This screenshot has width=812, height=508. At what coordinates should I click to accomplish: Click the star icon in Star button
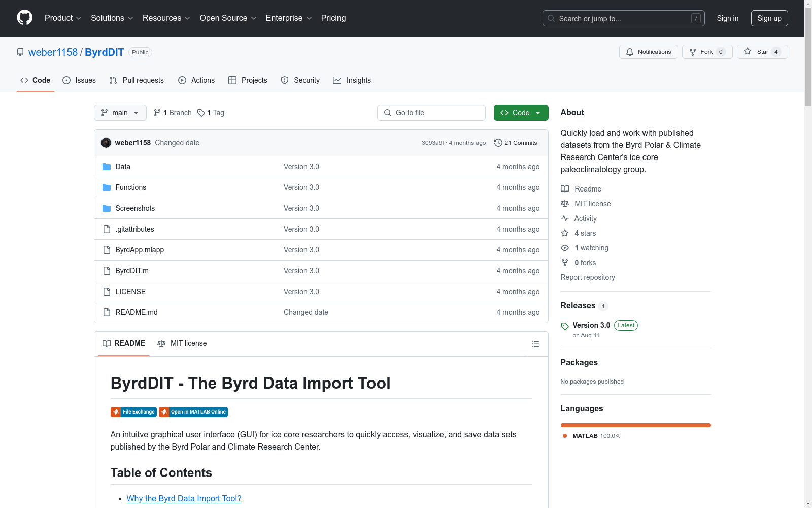pyautogui.click(x=748, y=51)
